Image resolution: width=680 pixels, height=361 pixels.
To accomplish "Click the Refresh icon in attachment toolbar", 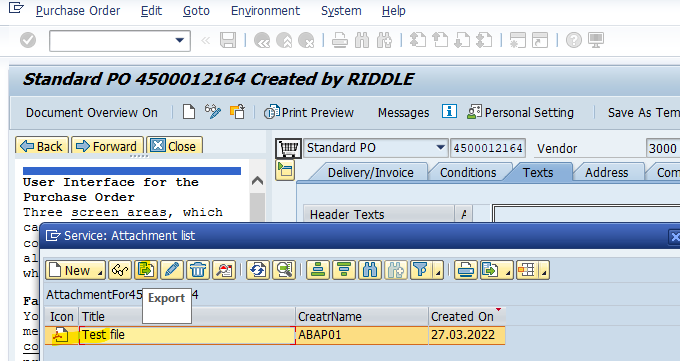I will (x=258, y=270).
